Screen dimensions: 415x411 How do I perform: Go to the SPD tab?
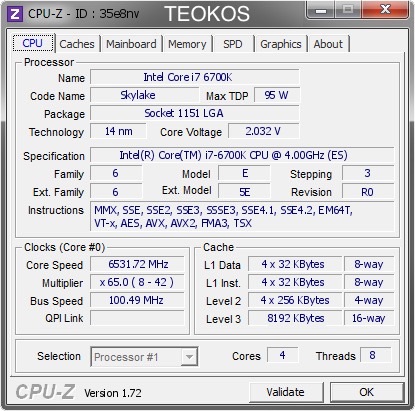pos(233,44)
